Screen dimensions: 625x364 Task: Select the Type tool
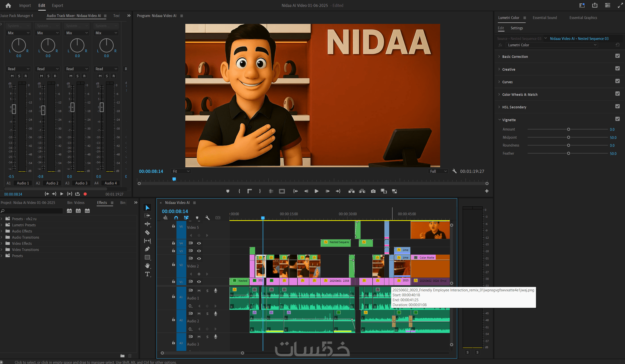click(x=147, y=274)
